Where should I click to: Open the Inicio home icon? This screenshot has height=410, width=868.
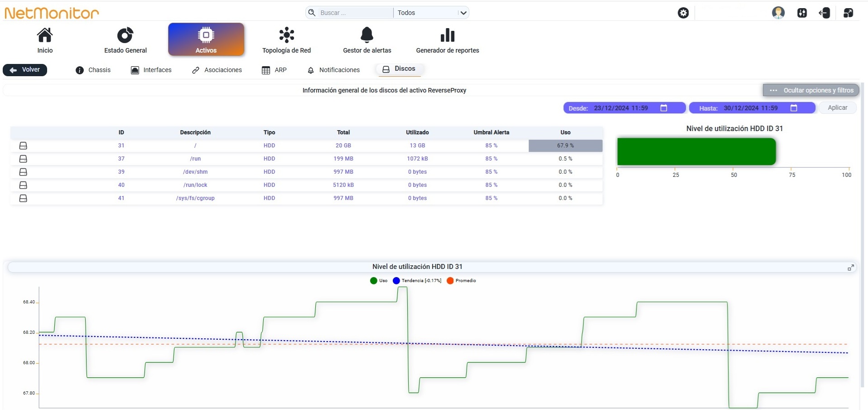pyautogui.click(x=45, y=35)
